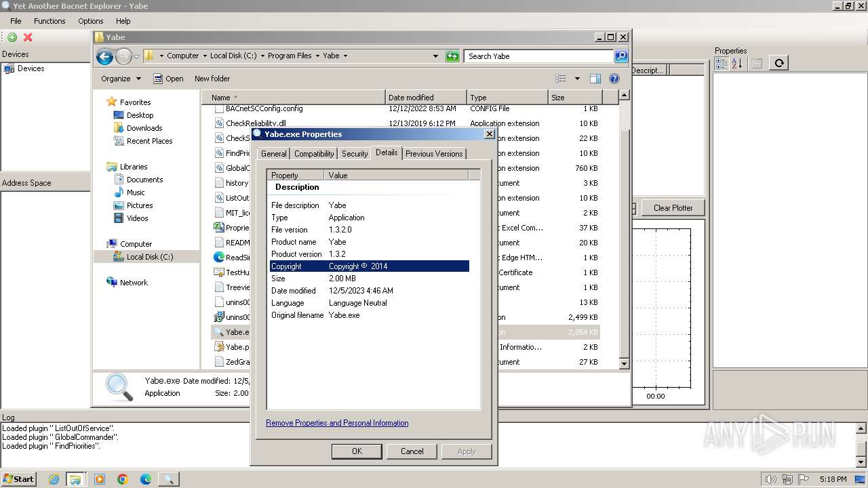Launch Internet Explorer from taskbar
This screenshot has height=488, width=868.
click(54, 479)
